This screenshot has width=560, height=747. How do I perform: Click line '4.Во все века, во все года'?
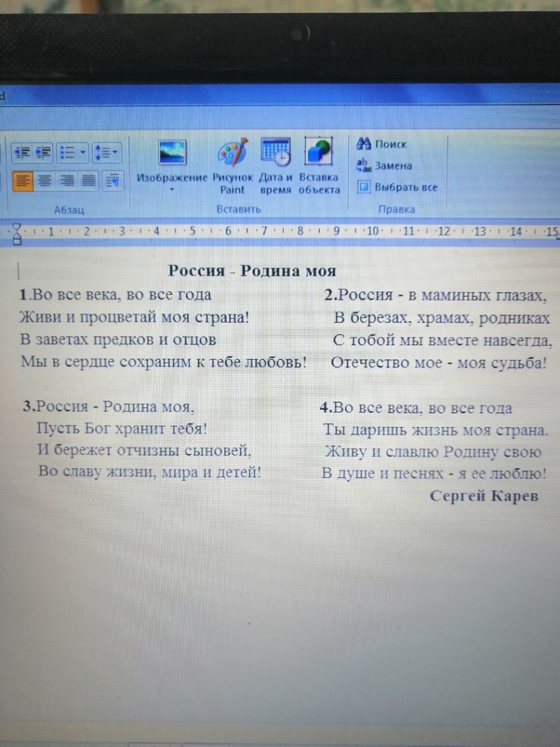(x=416, y=408)
